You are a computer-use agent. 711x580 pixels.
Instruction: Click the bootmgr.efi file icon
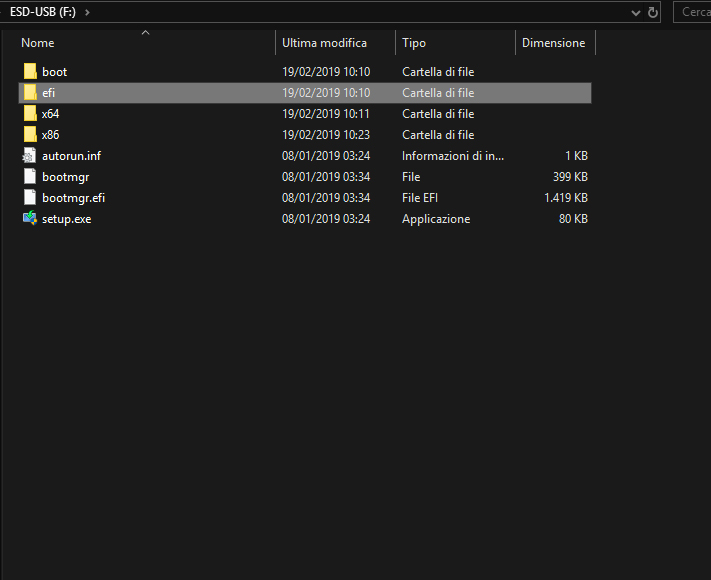point(29,198)
